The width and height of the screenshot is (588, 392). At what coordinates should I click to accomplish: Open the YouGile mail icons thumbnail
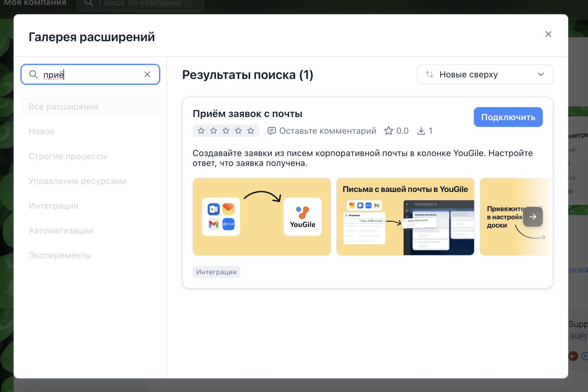pyautogui.click(x=261, y=217)
